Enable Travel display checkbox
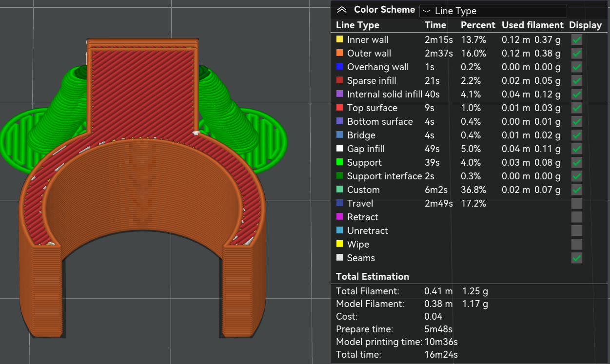The image size is (610, 364). coord(577,203)
